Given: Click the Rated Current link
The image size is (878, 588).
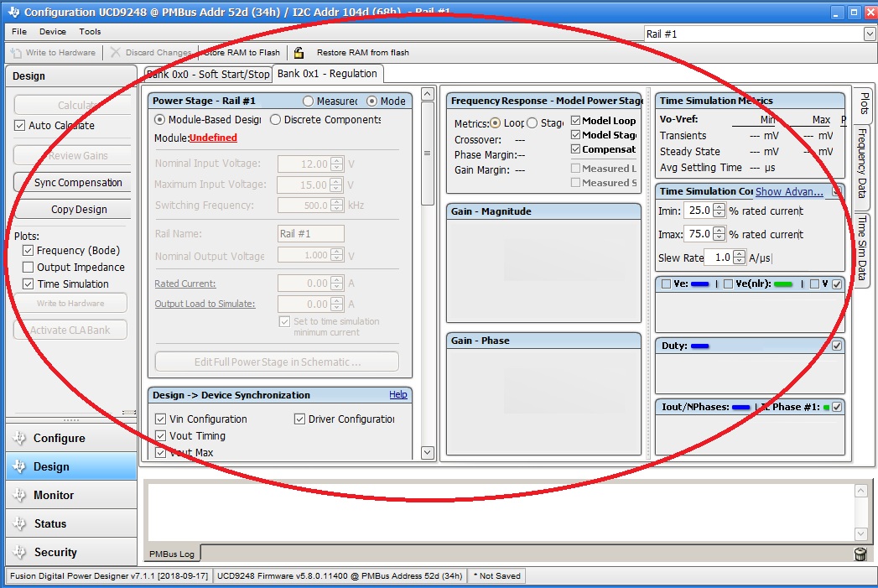Looking at the screenshot, I should 184,284.
